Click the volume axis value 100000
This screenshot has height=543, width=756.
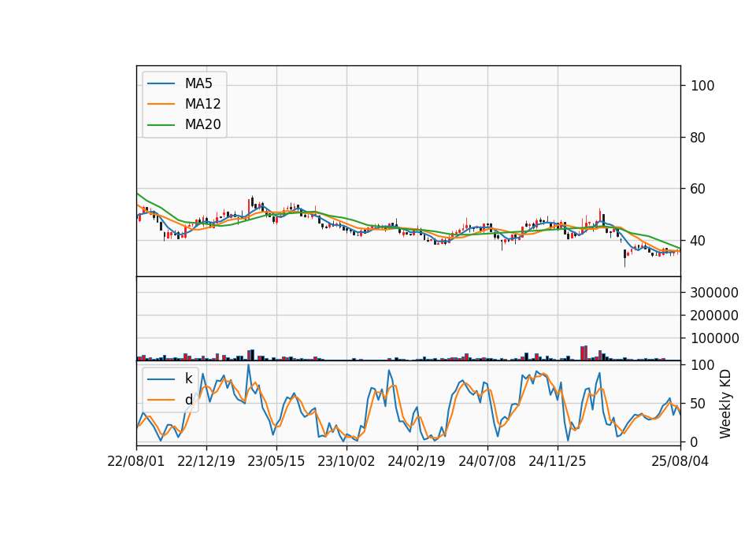(x=714, y=338)
